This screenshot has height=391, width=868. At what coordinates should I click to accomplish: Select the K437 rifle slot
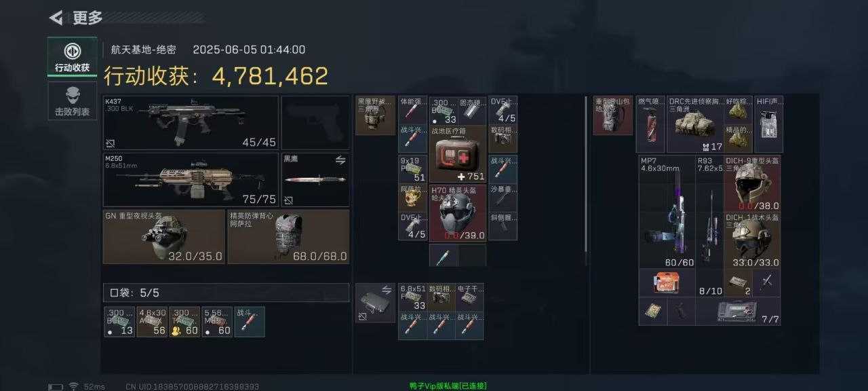coord(191,123)
